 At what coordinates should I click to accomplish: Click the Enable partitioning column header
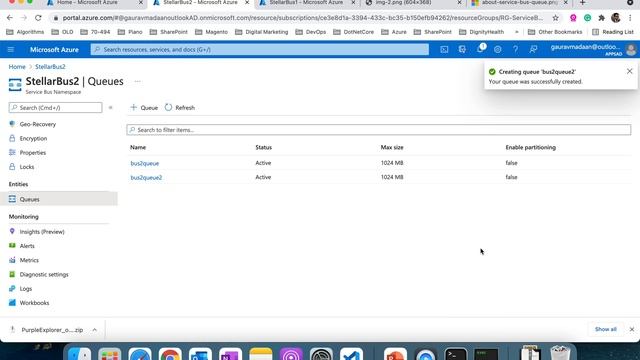(530, 147)
